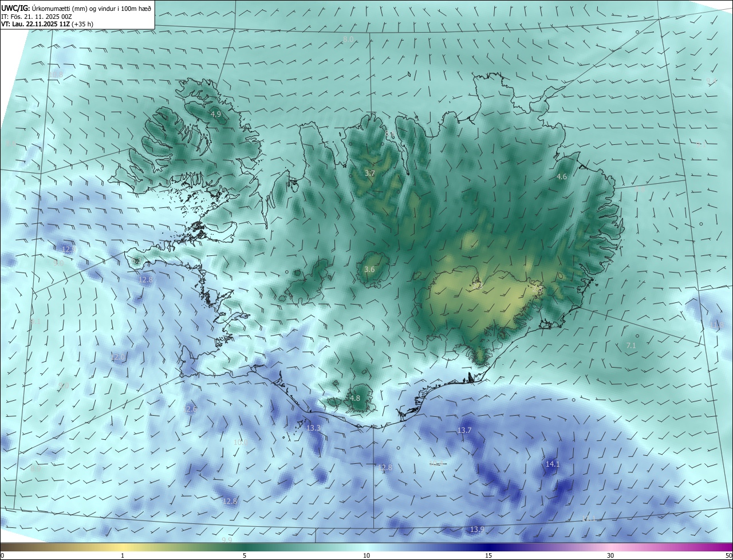
Task: Click the initialization time line 'IT: Fös. 21. 11. 2025 00Z'
Action: coord(37,17)
